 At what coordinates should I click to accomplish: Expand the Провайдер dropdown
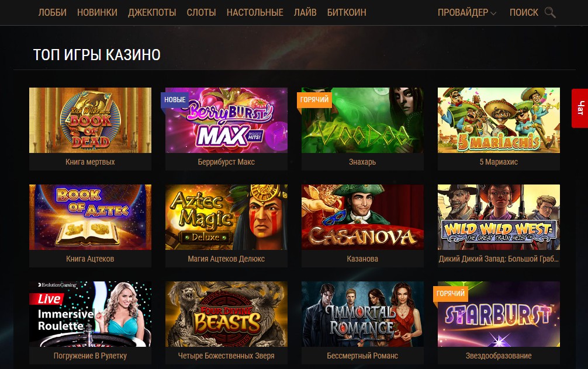click(467, 12)
